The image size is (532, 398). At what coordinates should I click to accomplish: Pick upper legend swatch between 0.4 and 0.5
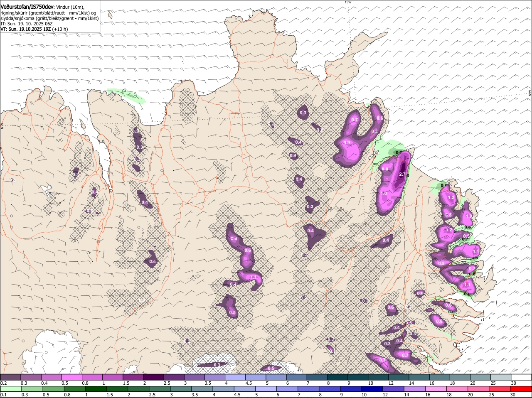click(51, 377)
